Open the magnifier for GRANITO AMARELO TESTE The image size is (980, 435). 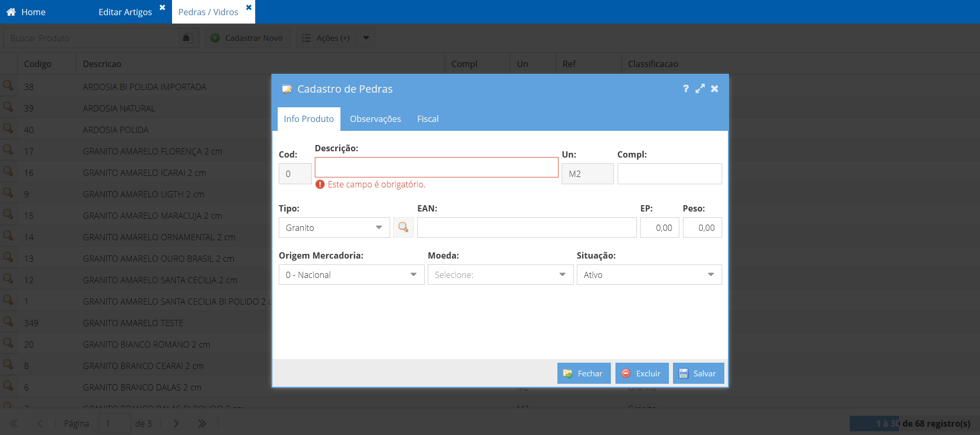[8, 321]
